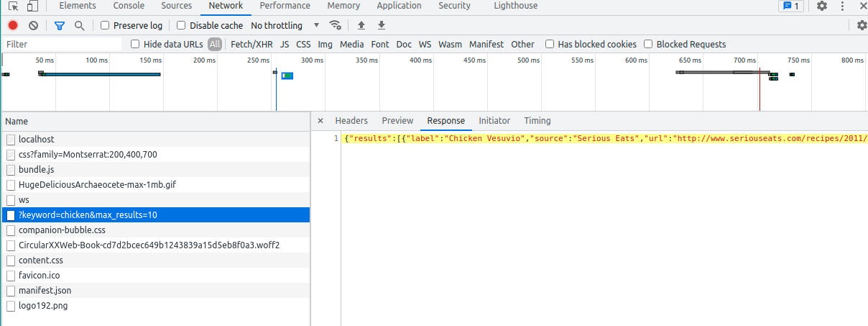Select the manifest.json request
The image size is (868, 326).
pyautogui.click(x=156, y=291)
